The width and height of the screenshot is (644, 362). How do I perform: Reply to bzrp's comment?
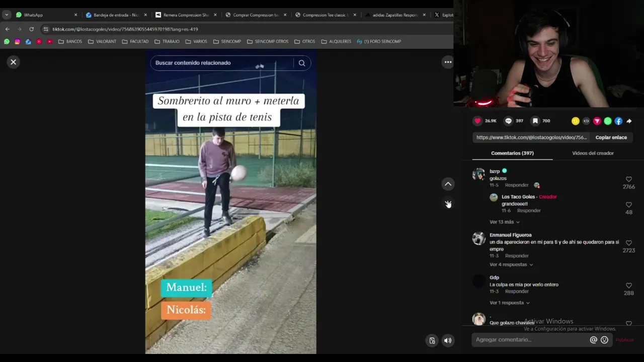517,185
